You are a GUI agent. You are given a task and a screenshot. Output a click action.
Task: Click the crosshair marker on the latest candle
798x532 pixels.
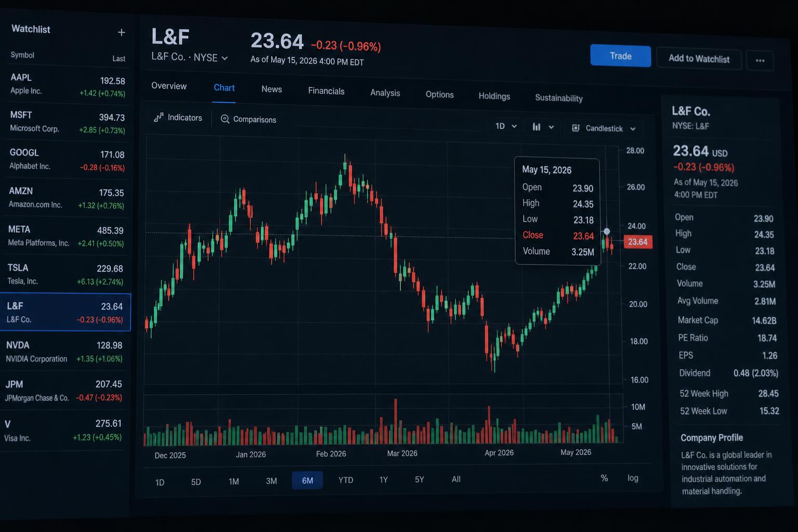click(606, 231)
